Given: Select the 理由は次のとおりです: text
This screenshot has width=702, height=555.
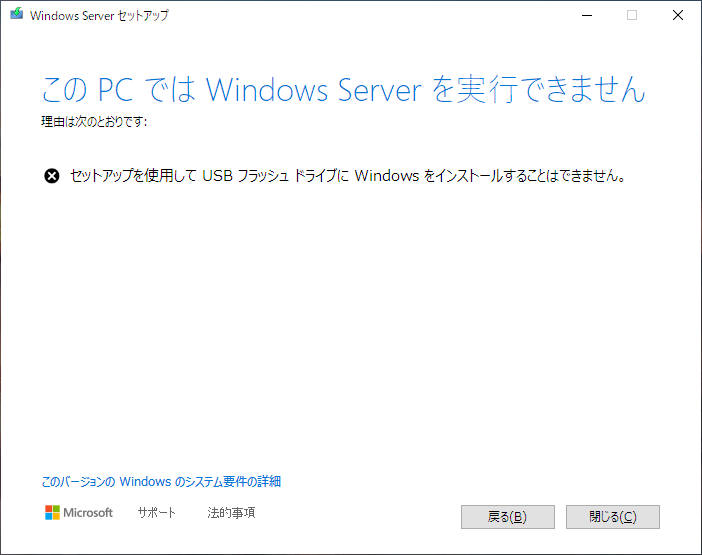Looking at the screenshot, I should tap(94, 121).
